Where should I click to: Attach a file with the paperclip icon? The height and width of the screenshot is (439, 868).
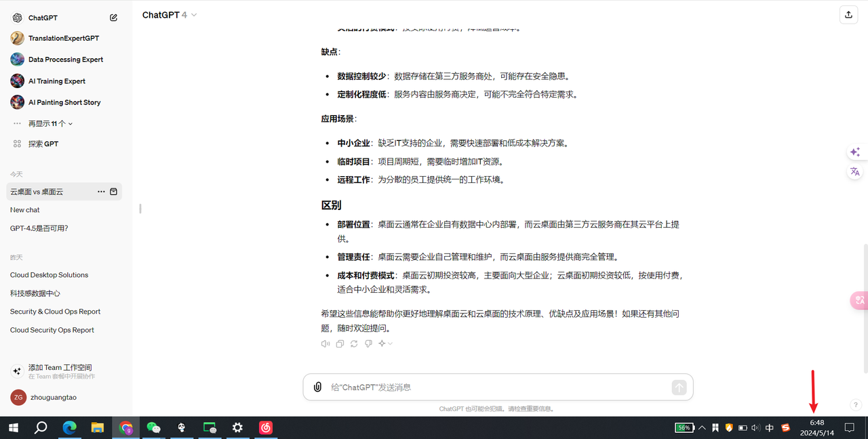[x=317, y=387]
